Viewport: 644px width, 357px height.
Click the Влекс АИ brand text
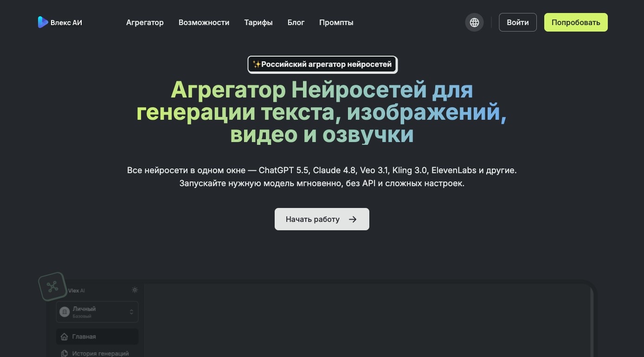pos(66,22)
